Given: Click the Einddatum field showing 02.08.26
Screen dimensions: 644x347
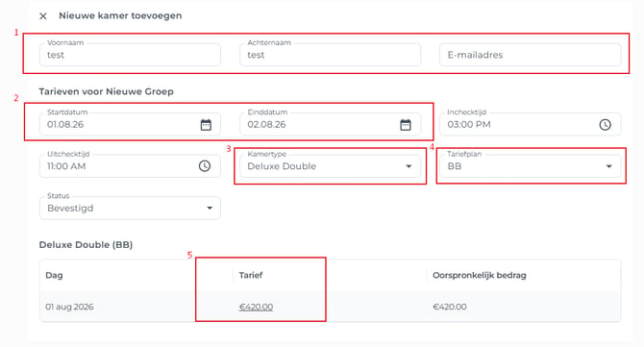Looking at the screenshot, I should (x=331, y=124).
